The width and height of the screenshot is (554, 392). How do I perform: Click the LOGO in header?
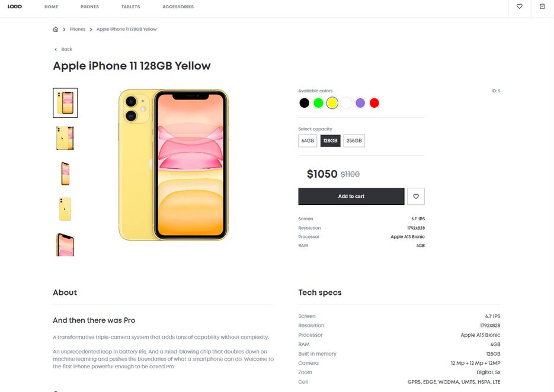tap(14, 7)
